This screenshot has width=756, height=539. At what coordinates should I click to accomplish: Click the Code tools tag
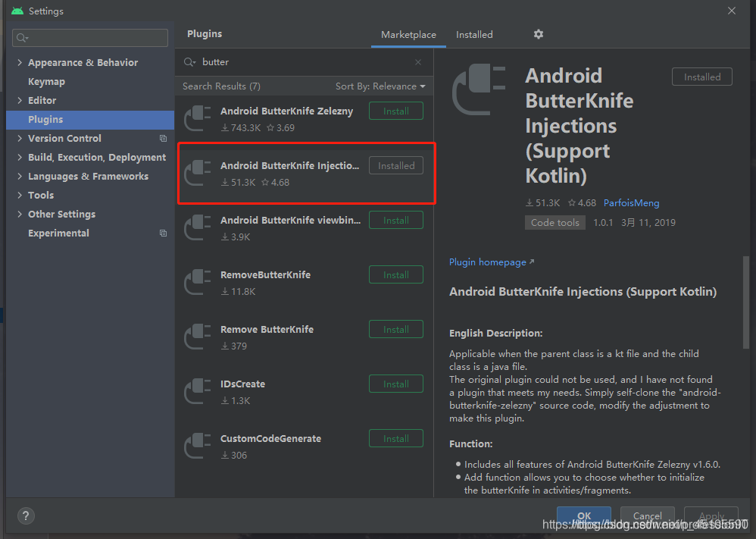click(555, 222)
